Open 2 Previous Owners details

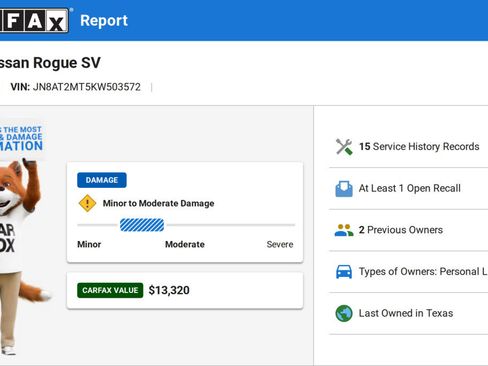pos(401,230)
